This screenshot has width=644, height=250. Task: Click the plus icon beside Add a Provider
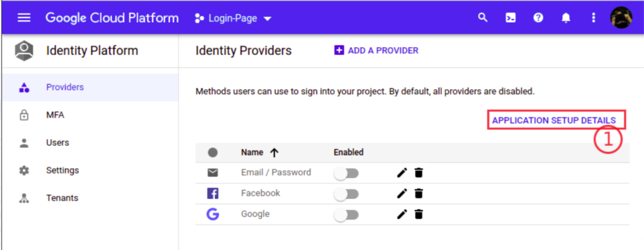pyautogui.click(x=339, y=51)
